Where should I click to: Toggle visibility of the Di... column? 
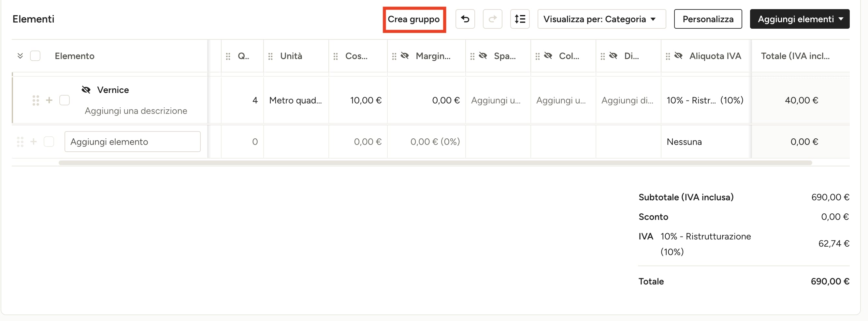click(x=613, y=56)
